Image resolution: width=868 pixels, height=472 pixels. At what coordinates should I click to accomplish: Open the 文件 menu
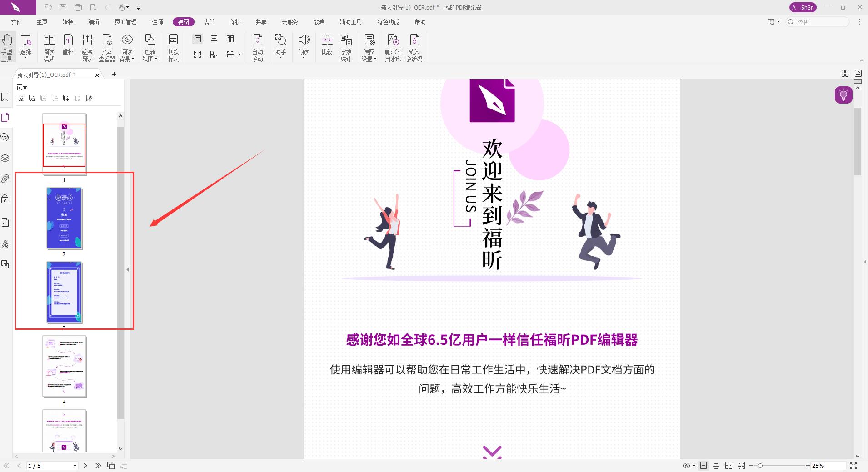16,21
